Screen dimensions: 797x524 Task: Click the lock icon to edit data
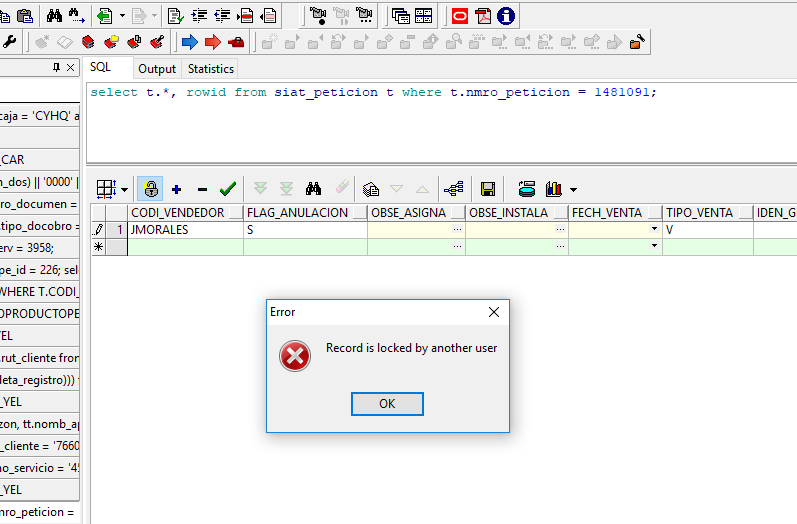[150, 188]
